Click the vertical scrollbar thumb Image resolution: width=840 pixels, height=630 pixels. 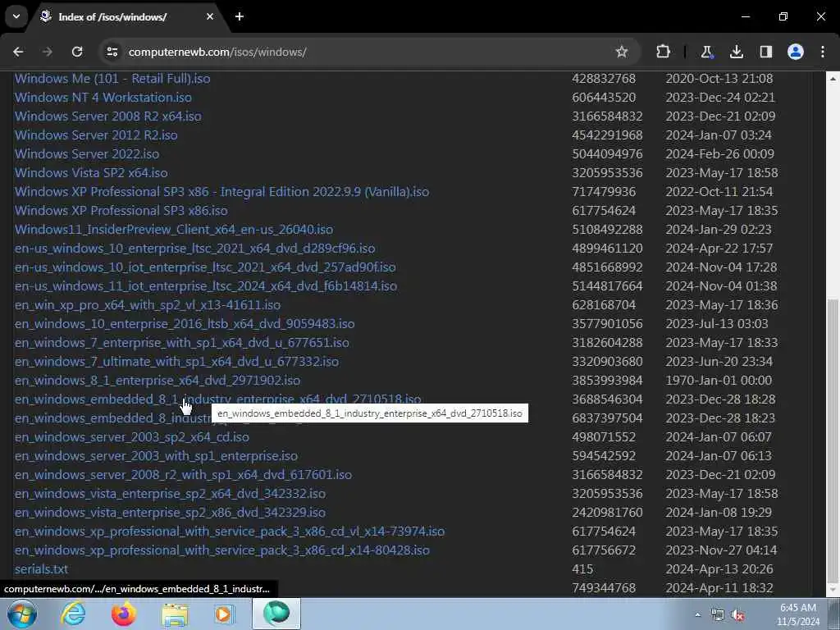coord(833,441)
